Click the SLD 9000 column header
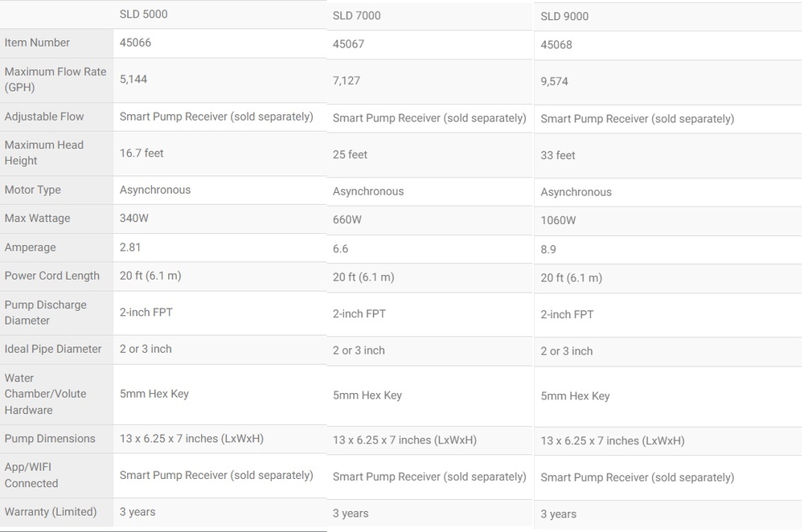804x532 pixels. pos(564,16)
